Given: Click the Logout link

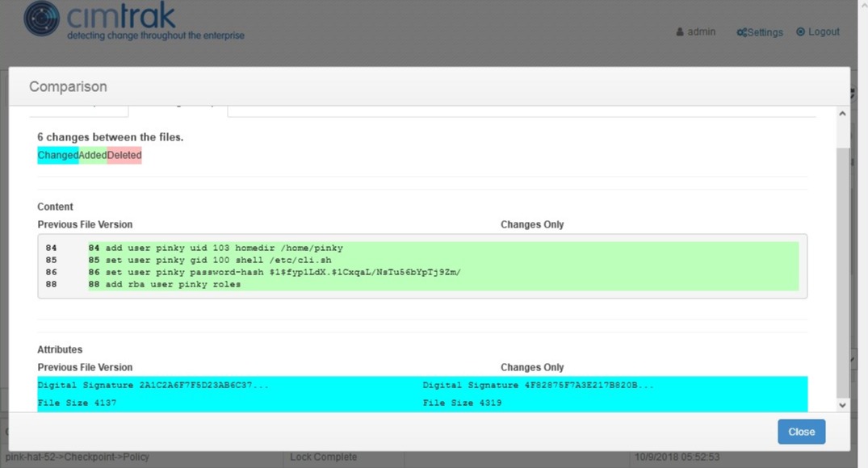Looking at the screenshot, I should 824,32.
